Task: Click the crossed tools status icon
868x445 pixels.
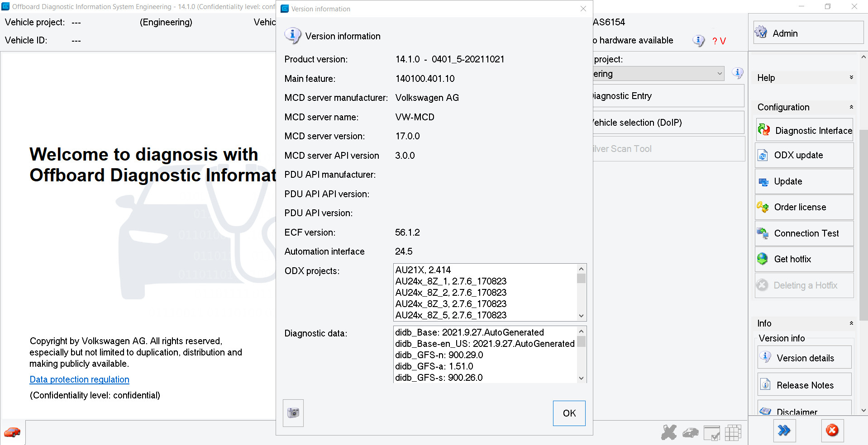Action: [669, 432]
